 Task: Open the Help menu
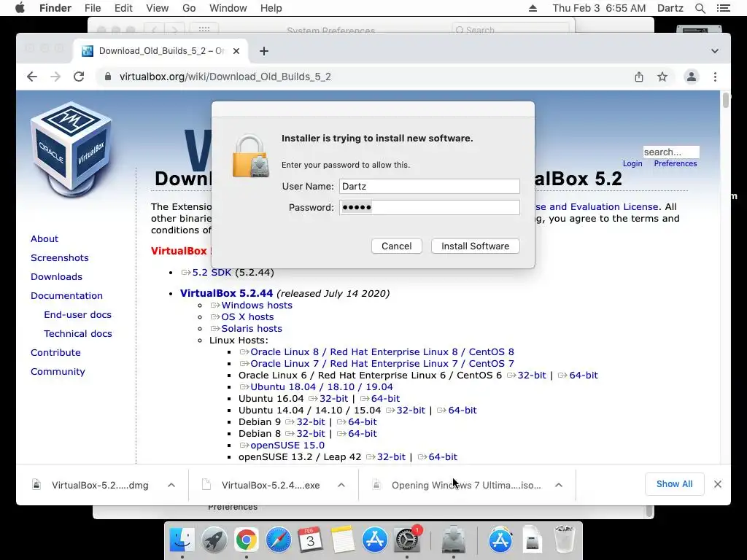point(271,8)
